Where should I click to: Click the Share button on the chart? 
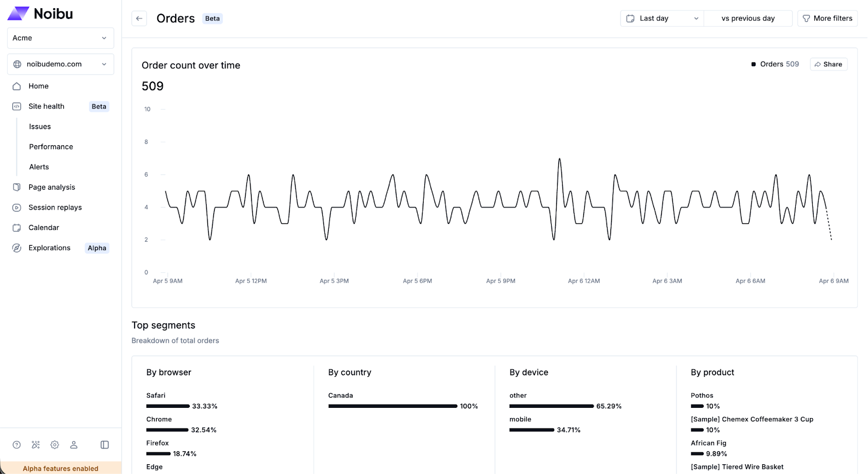click(828, 64)
